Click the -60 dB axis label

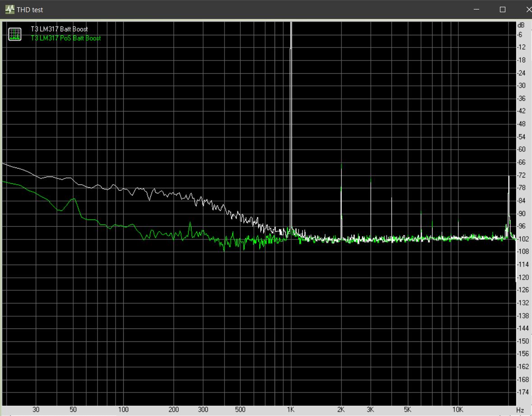(x=522, y=150)
